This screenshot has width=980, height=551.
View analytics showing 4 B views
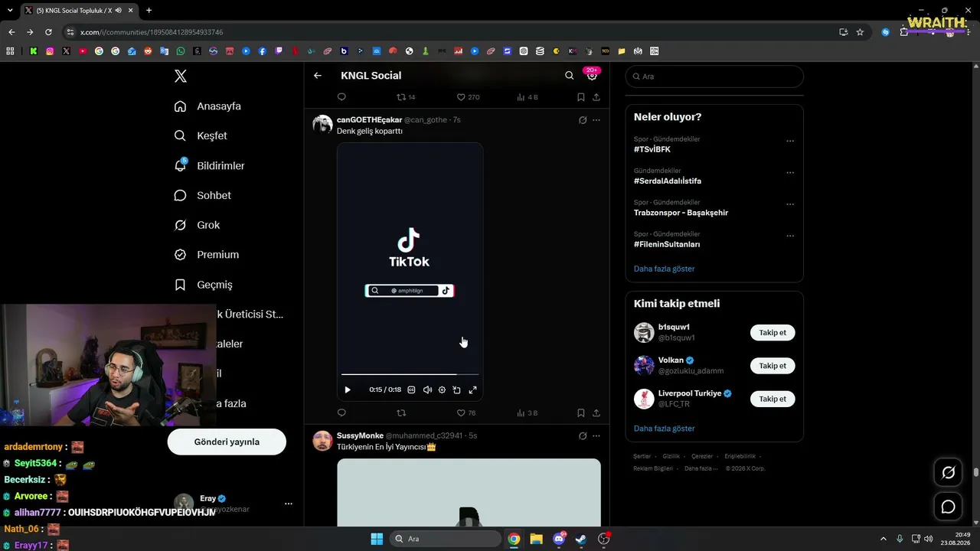click(528, 97)
